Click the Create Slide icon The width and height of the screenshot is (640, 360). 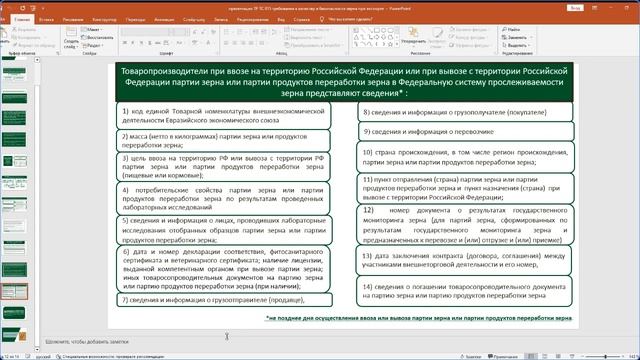tap(71, 33)
